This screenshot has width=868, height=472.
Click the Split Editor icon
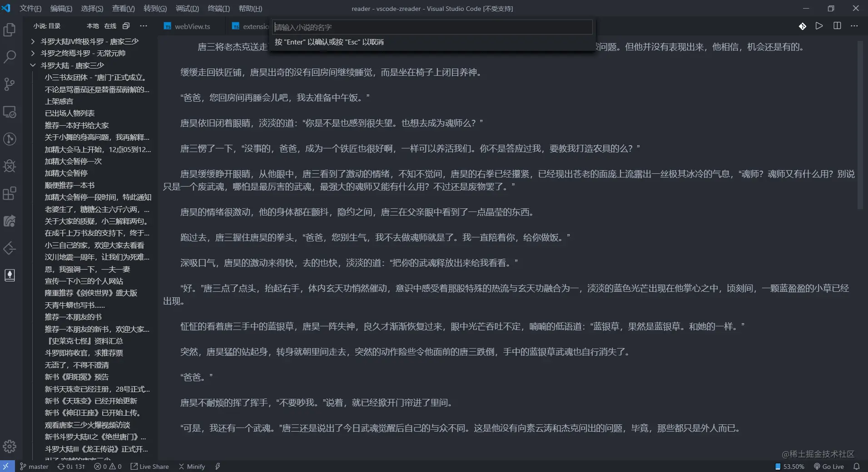point(837,26)
